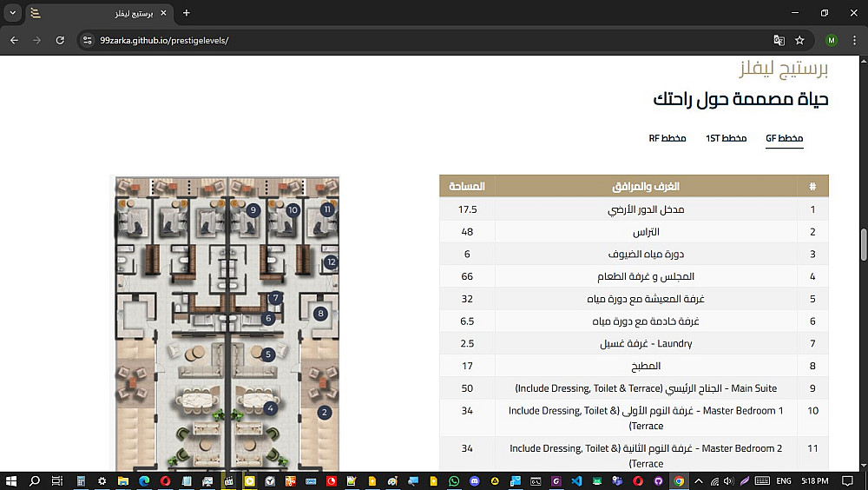Click room marker 6 on the plan

coord(268,319)
